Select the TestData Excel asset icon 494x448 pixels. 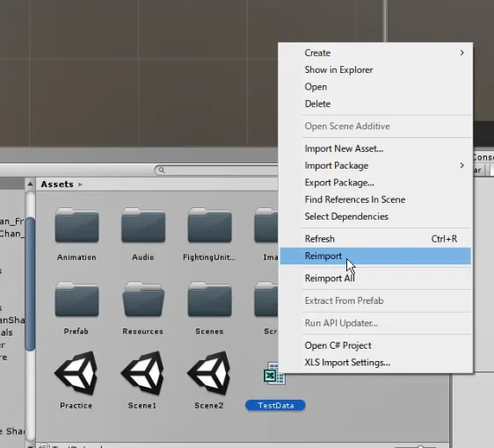coord(274,373)
